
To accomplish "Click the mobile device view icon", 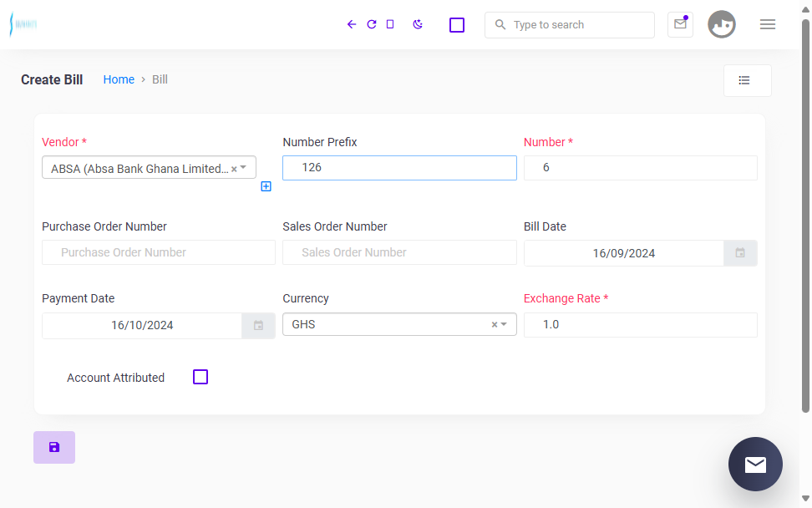I will tap(390, 24).
